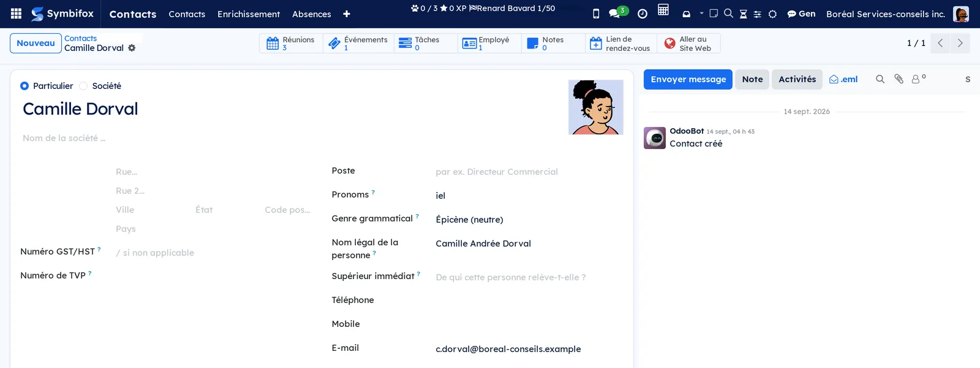The height and width of the screenshot is (368, 980).
Task: Click Aller au Site Web button
Action: point(688,43)
